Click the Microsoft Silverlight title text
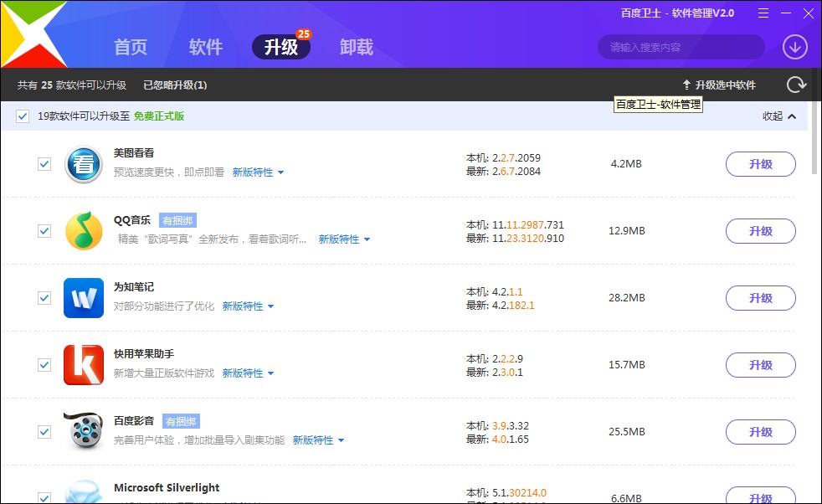The height and width of the screenshot is (504, 822). pos(167,488)
